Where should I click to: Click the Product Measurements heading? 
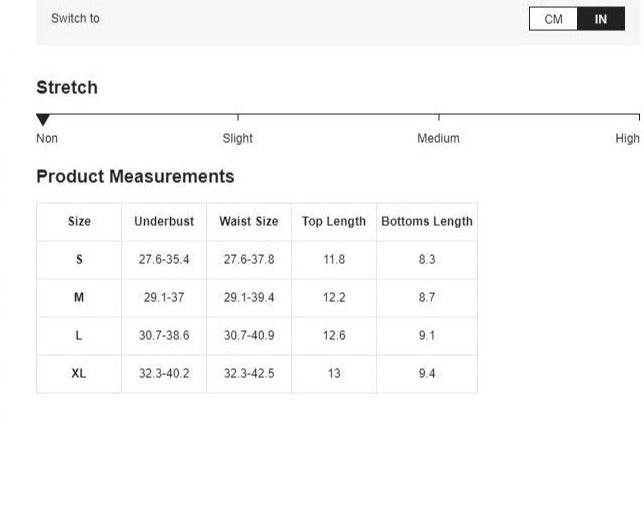(x=135, y=176)
